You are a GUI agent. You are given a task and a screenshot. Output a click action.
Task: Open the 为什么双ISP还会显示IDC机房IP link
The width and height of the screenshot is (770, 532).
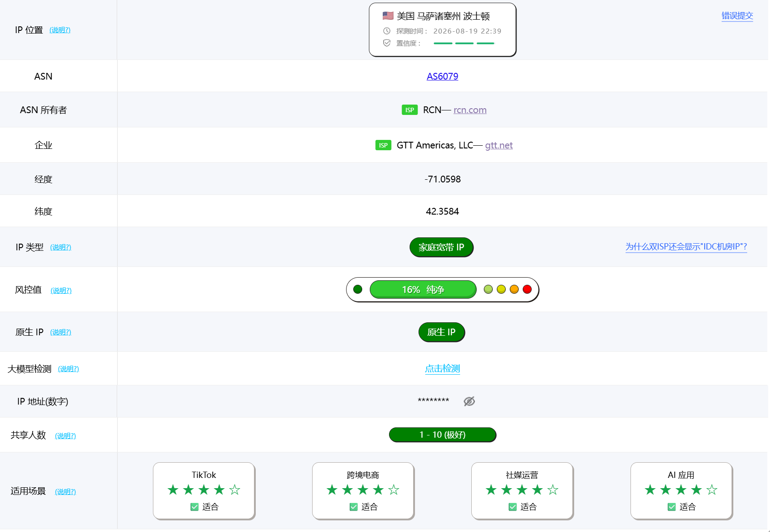pyautogui.click(x=686, y=247)
